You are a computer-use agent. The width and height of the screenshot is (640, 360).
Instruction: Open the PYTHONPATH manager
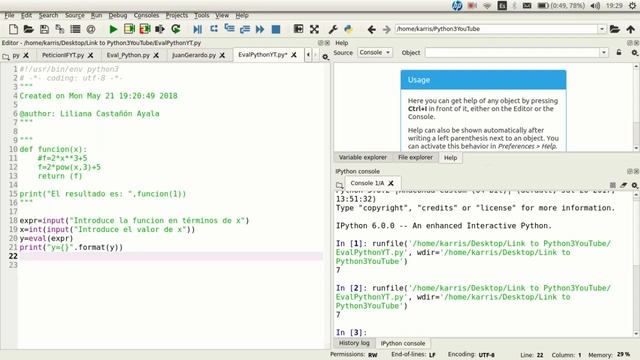(x=348, y=29)
